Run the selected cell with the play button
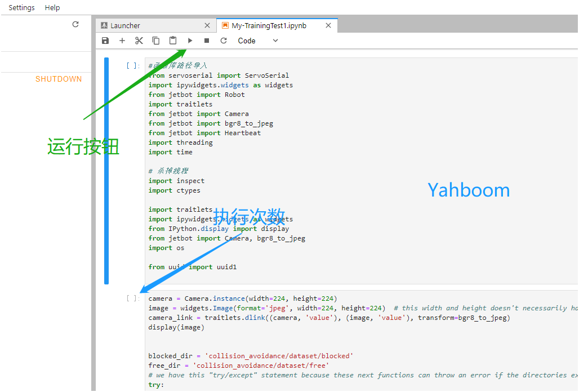This screenshot has width=579, height=392. point(190,41)
